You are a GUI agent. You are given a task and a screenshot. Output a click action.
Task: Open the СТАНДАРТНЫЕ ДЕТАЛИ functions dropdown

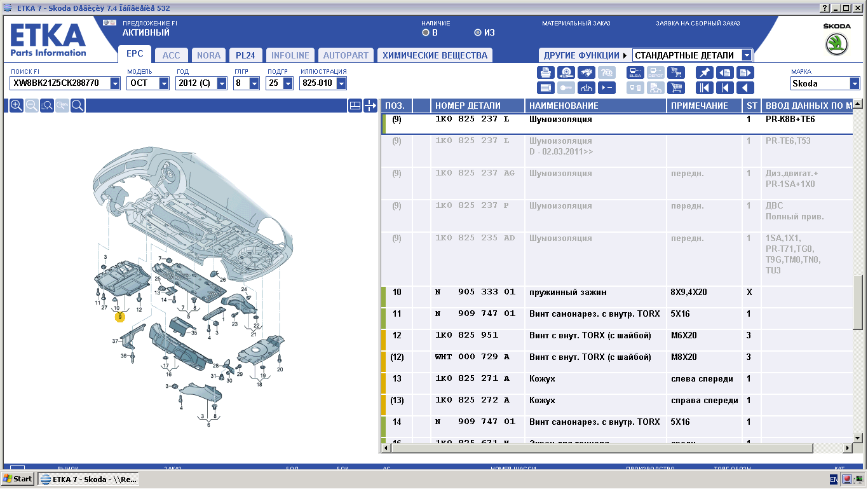747,55
